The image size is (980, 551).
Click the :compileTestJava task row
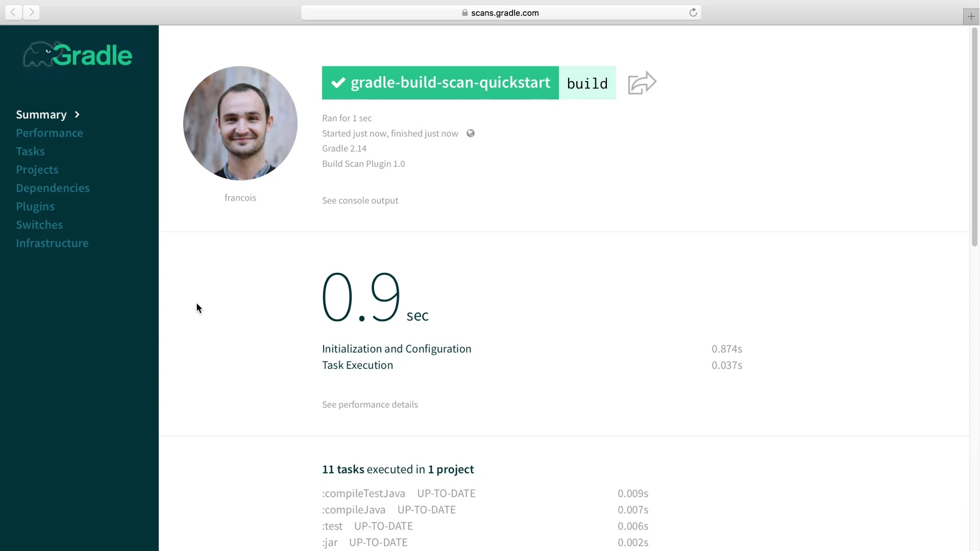(485, 493)
